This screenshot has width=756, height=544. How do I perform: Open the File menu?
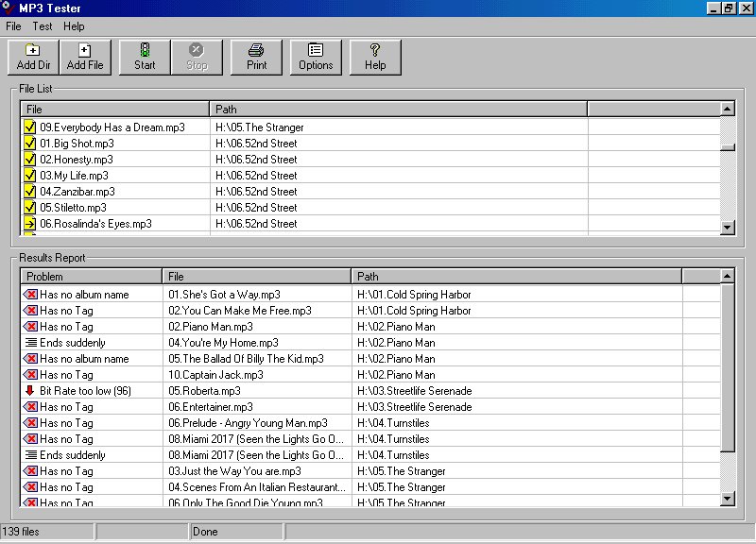coord(13,26)
